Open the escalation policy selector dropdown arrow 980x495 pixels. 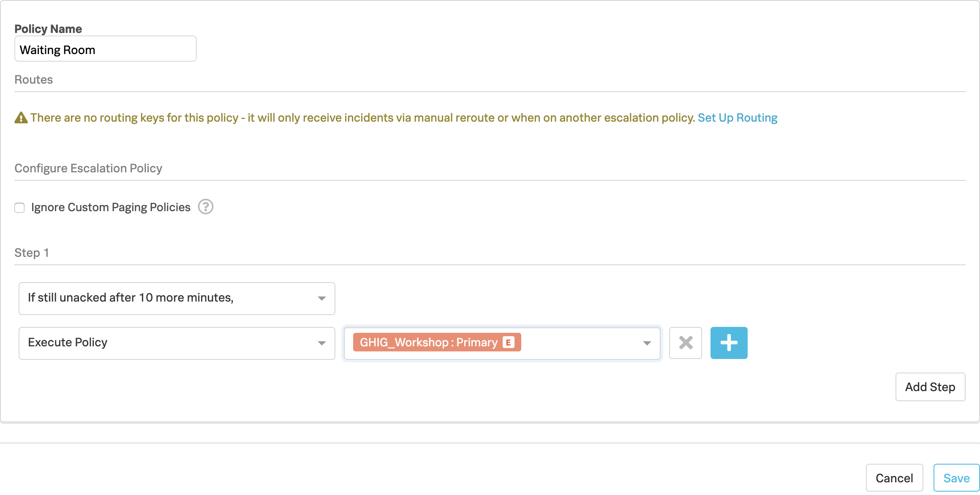pyautogui.click(x=647, y=343)
